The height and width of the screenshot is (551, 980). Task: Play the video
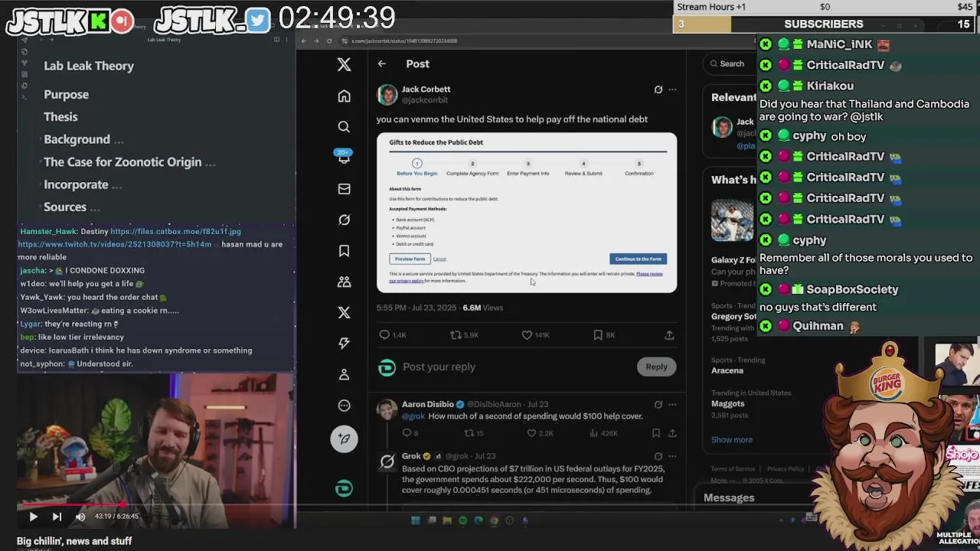coord(33,517)
